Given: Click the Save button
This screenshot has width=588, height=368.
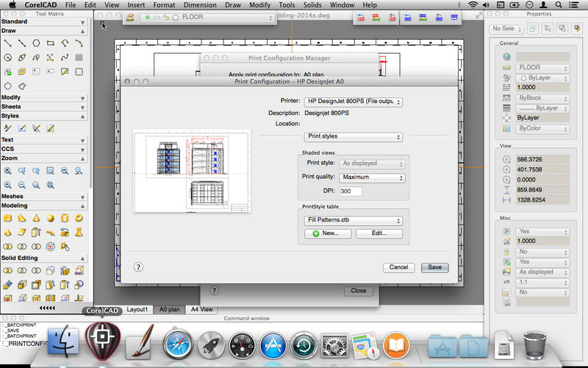Looking at the screenshot, I should coord(434,267).
